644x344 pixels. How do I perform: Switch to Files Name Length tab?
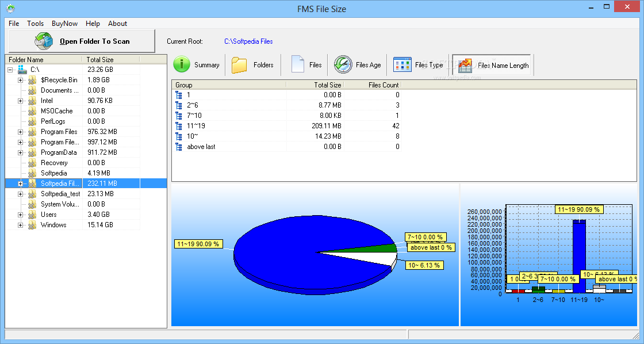click(x=492, y=65)
